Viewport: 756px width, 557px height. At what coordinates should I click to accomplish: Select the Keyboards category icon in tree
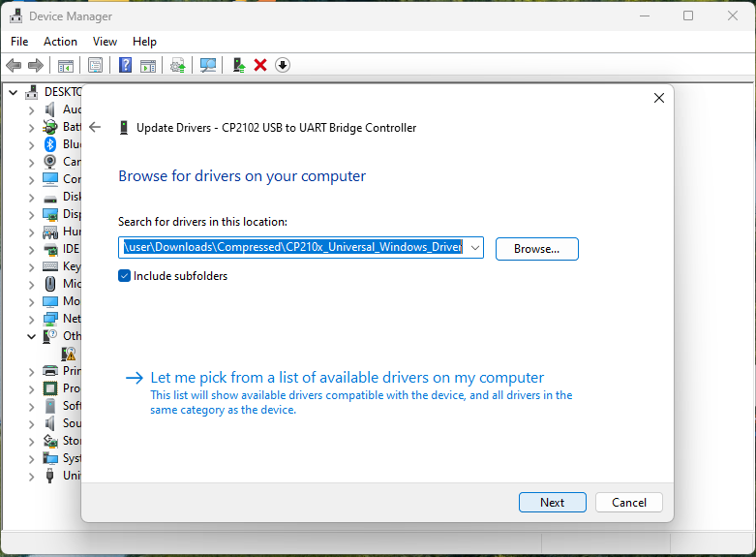[50, 266]
